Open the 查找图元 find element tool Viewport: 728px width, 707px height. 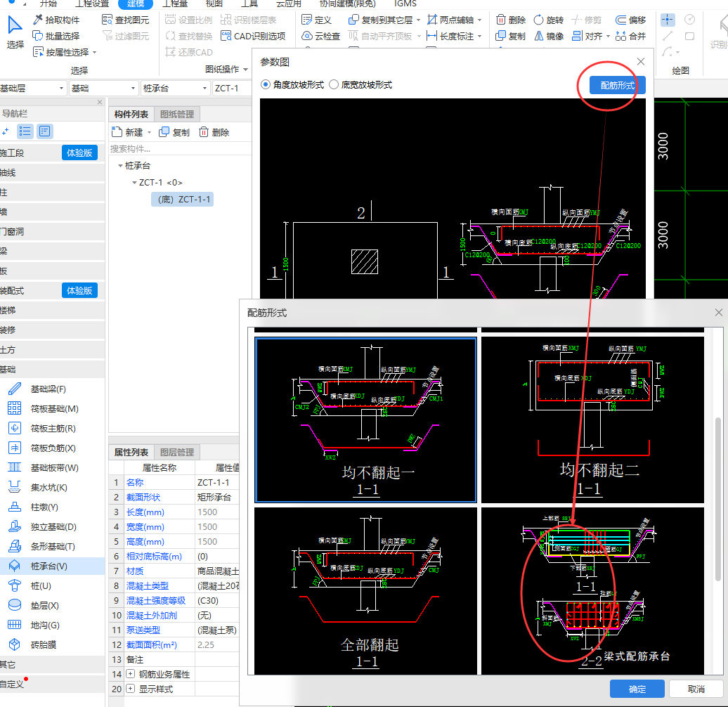click(x=125, y=20)
